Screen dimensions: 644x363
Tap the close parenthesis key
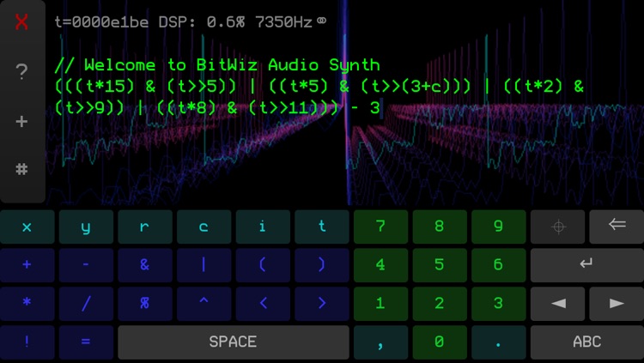point(322,265)
